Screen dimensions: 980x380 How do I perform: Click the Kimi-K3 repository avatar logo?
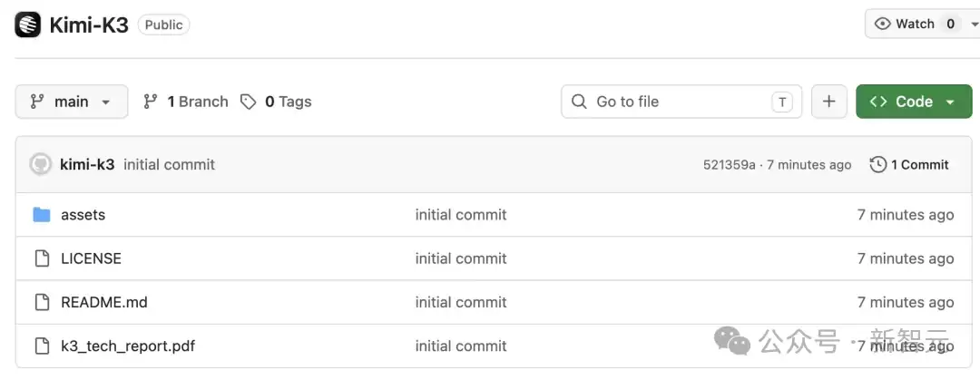tap(27, 24)
